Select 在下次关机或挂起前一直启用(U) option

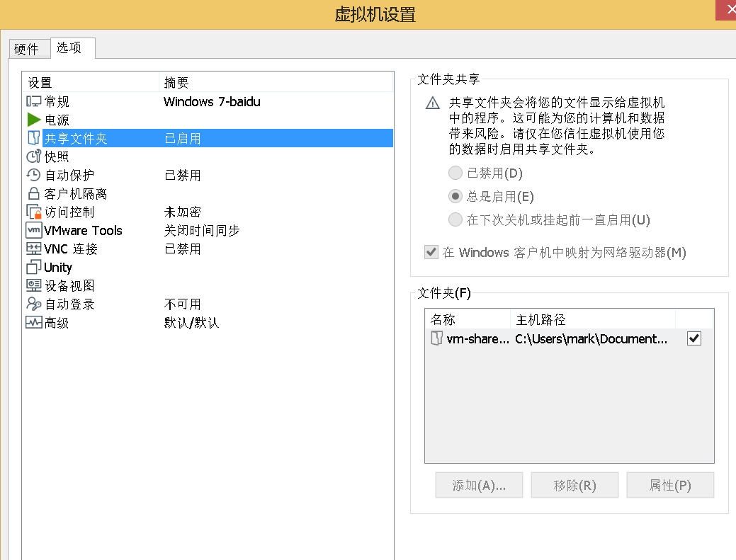click(x=455, y=219)
